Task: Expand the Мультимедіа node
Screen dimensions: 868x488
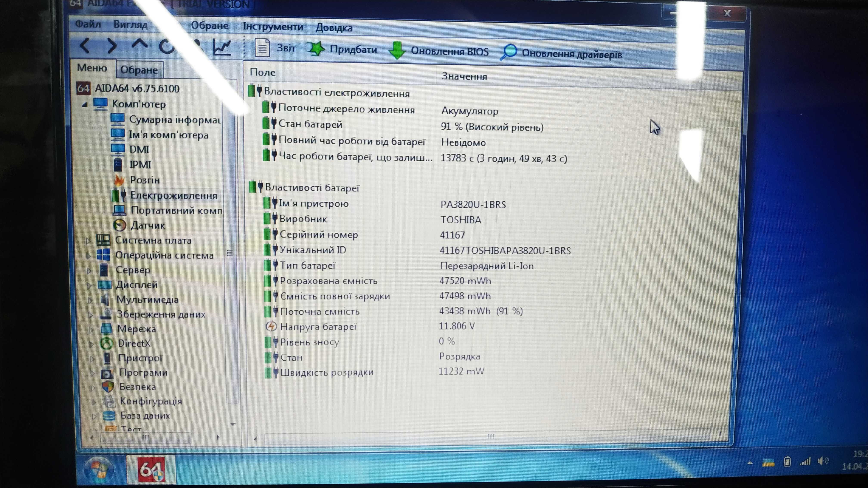Action: pyautogui.click(x=90, y=300)
